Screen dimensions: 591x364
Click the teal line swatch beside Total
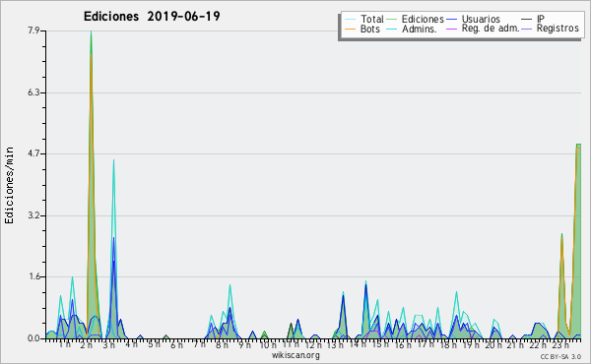[x=350, y=20]
